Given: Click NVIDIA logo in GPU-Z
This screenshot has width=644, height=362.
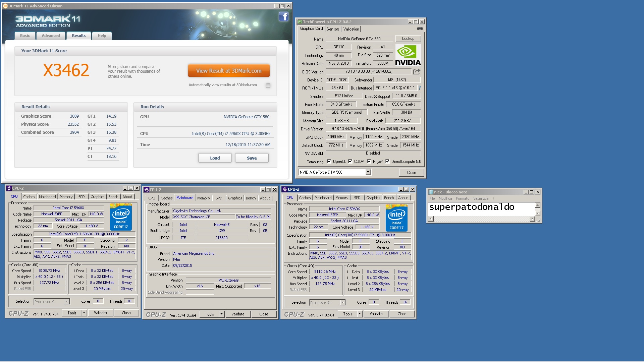Looking at the screenshot, I should point(408,55).
